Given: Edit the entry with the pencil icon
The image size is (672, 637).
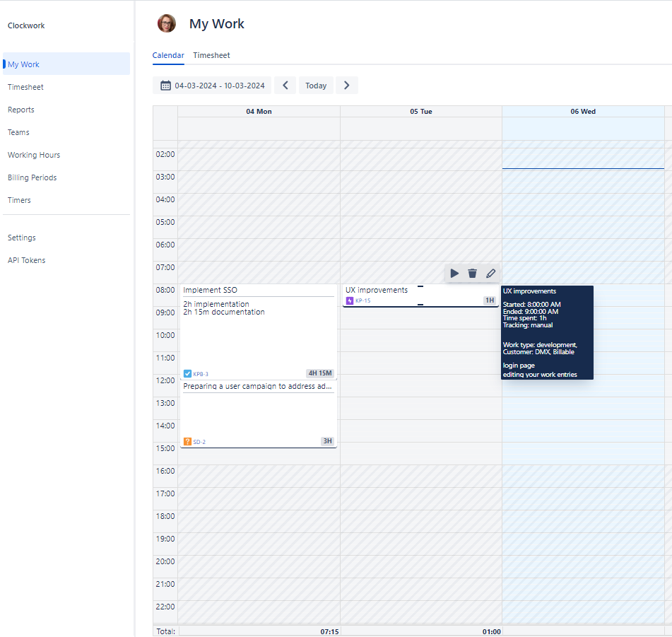Looking at the screenshot, I should (490, 273).
